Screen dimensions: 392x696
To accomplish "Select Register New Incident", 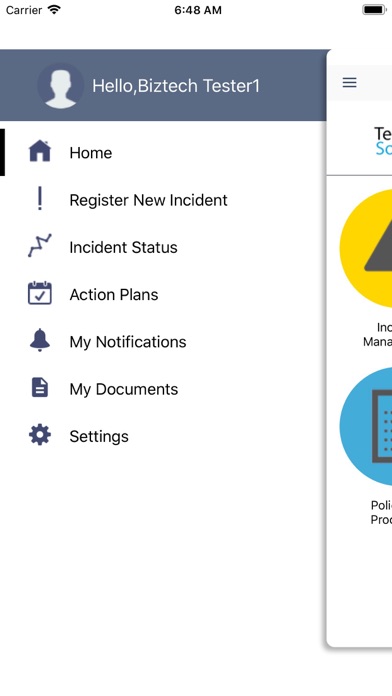I will point(163,200).
